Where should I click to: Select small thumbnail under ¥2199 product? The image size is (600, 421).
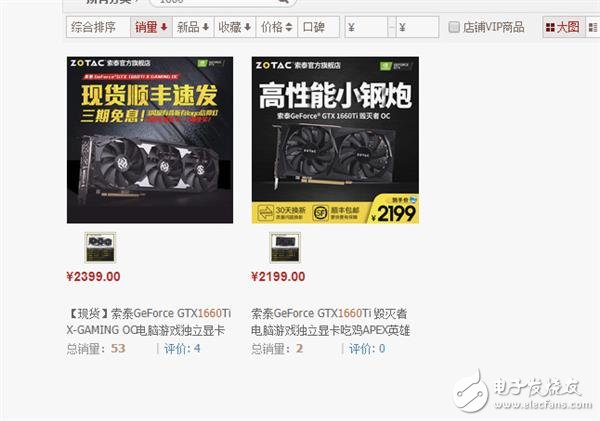(x=285, y=247)
